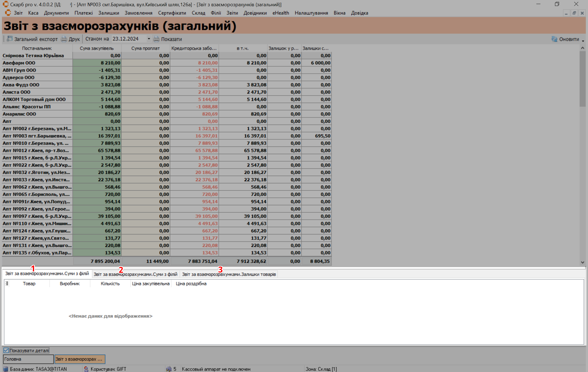Click the Оновити refresh icon
This screenshot has width=588, height=372.
tap(554, 39)
